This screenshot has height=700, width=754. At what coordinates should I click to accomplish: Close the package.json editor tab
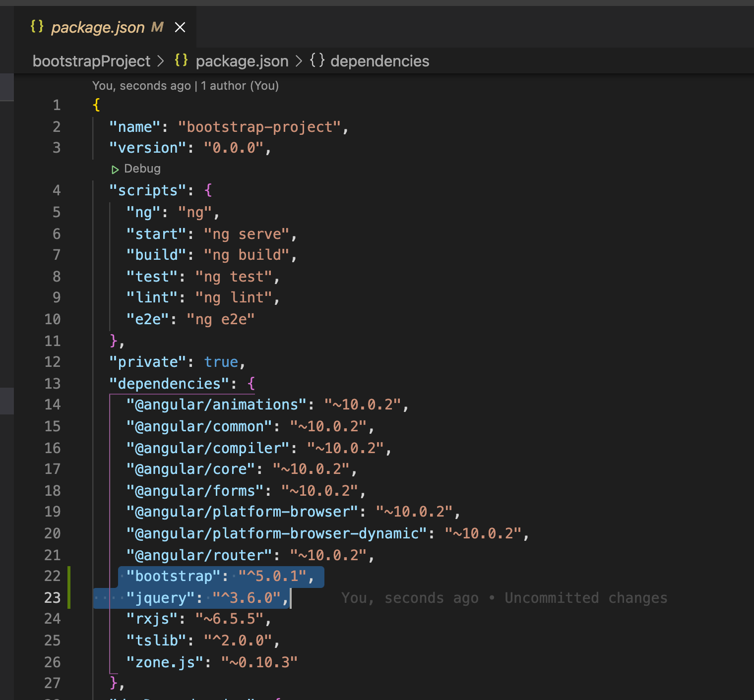[180, 27]
